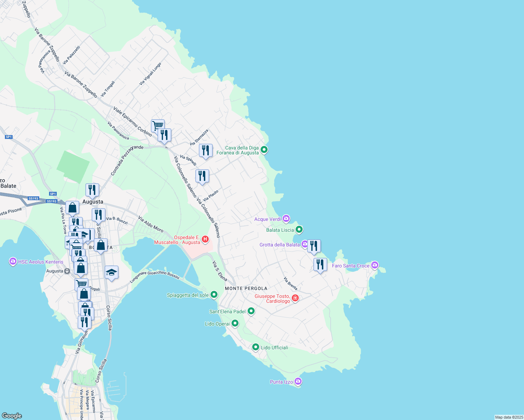
Task: Open the restaurant marker beside the Corbino supermarket cart
Action: 164,135
